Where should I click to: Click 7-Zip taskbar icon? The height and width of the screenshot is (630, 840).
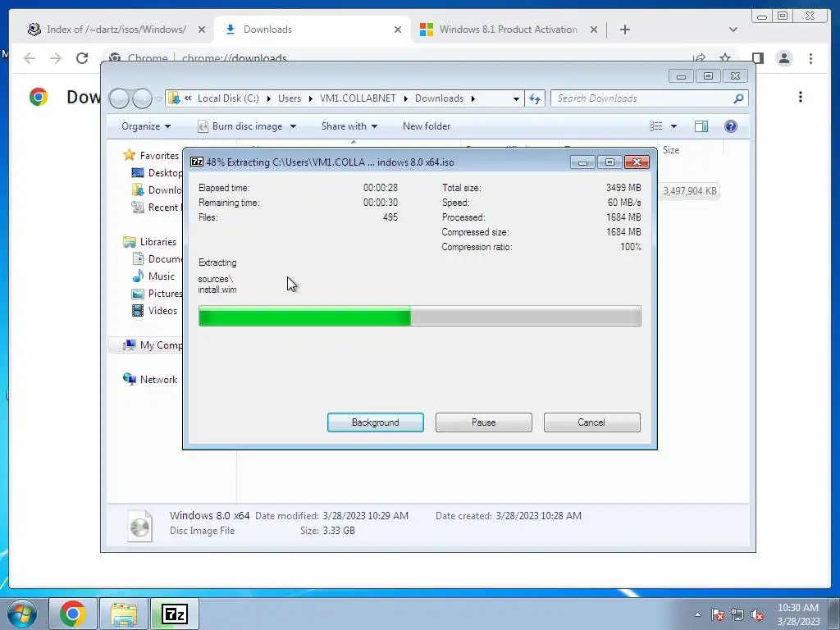pos(175,614)
